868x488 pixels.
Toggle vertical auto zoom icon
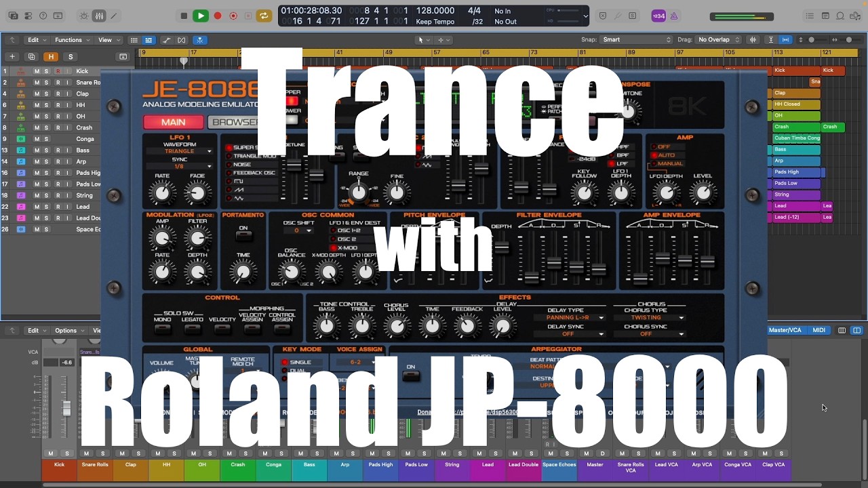click(771, 40)
